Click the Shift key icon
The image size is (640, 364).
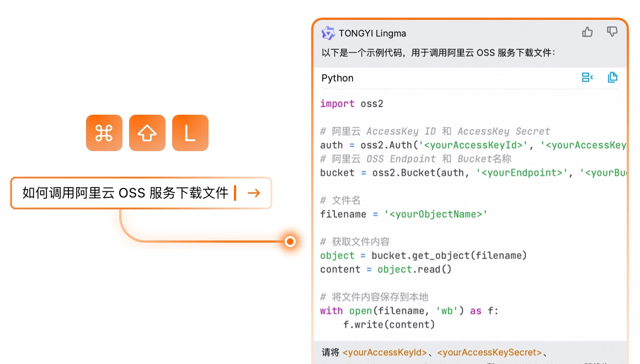pyautogui.click(x=147, y=133)
